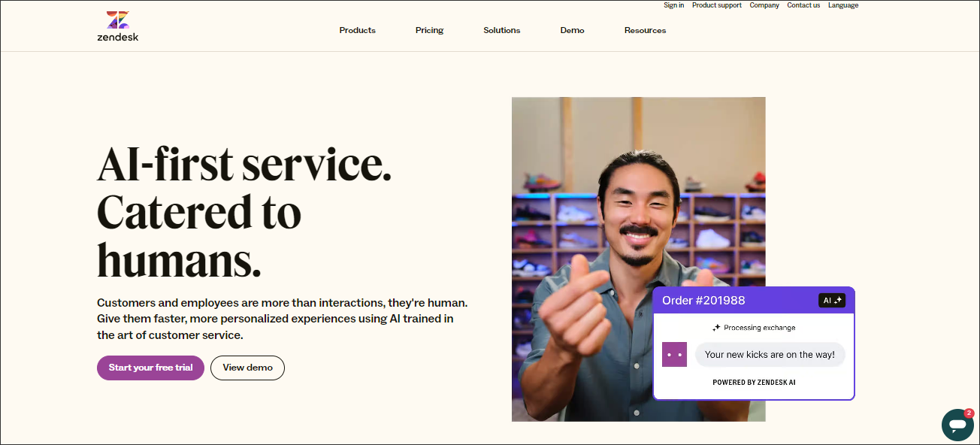Click the purple bot avatar icon

(674, 354)
